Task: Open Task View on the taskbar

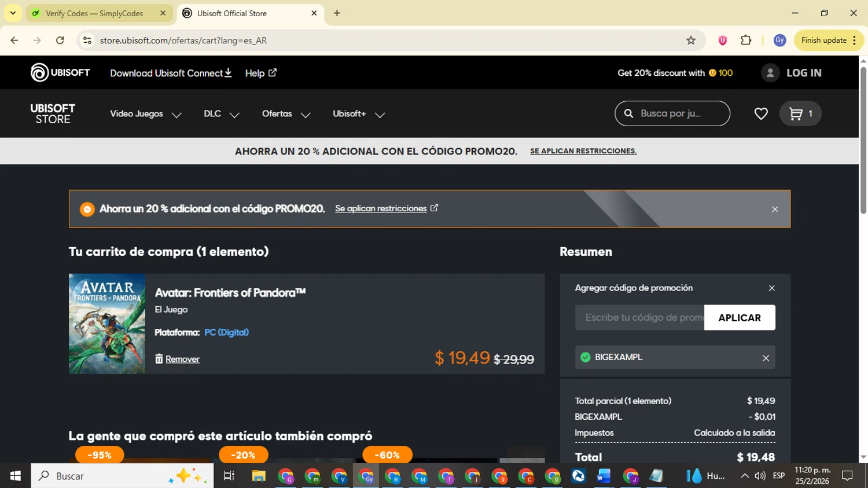Action: point(229,476)
